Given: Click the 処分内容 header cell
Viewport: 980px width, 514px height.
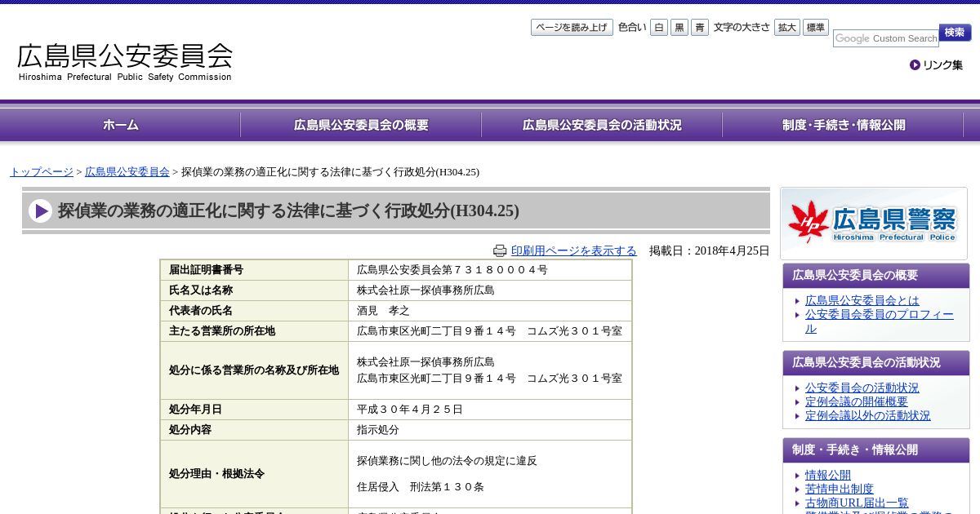Looking at the screenshot, I should [x=255, y=430].
